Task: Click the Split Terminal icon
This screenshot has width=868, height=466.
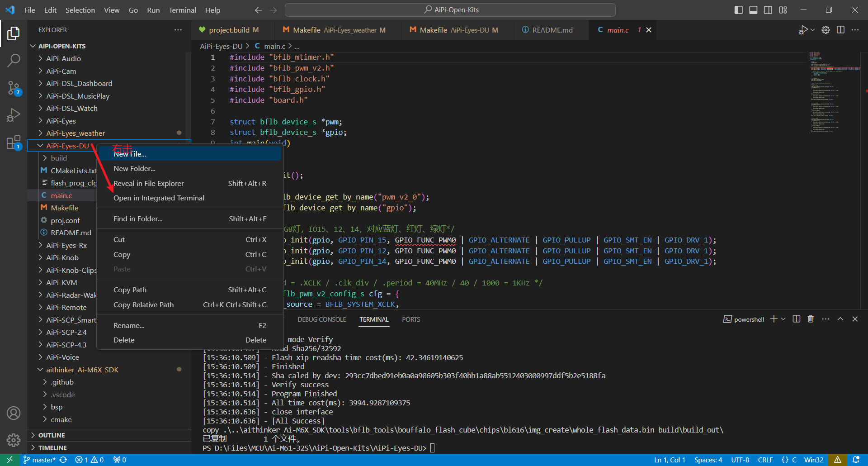Action: (797, 319)
